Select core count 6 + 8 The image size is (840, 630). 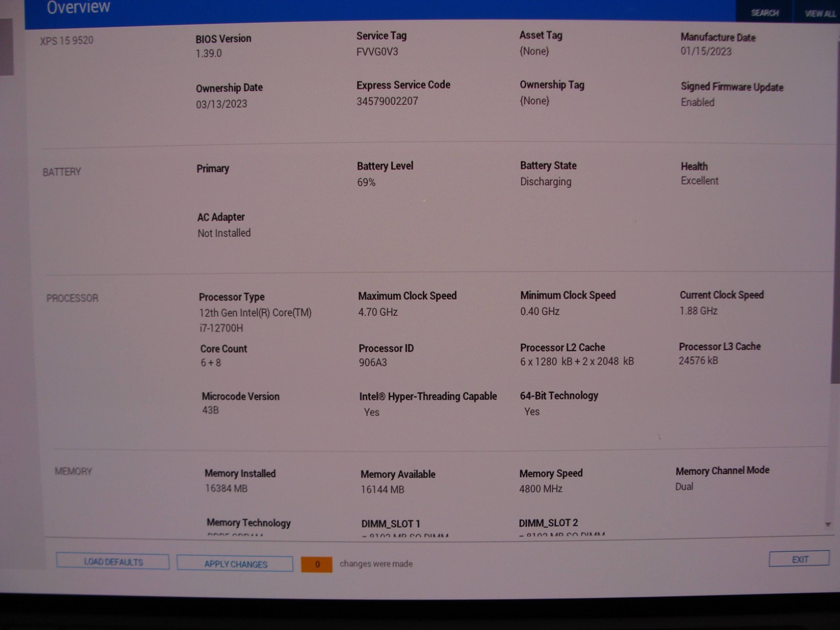pos(211,363)
